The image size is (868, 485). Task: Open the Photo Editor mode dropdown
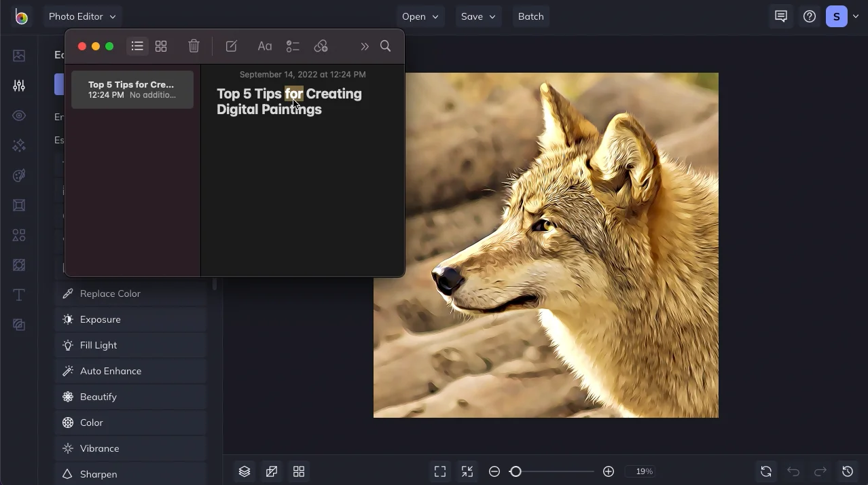click(82, 16)
